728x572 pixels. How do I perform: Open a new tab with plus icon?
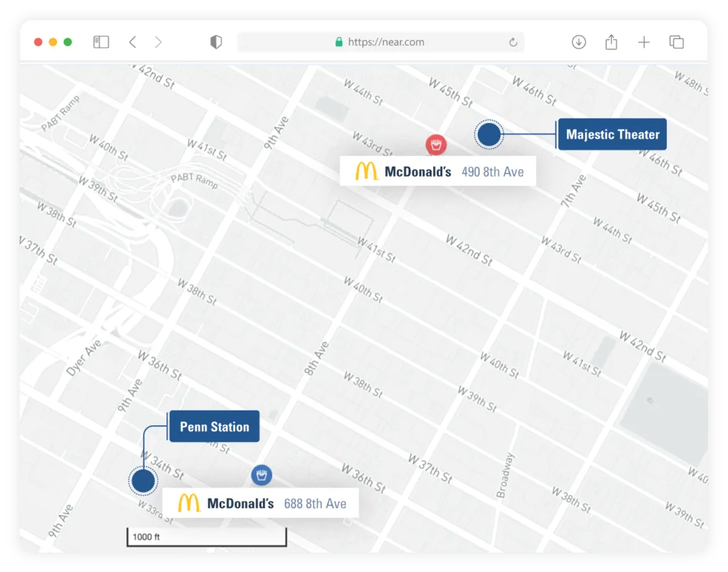pos(644,42)
